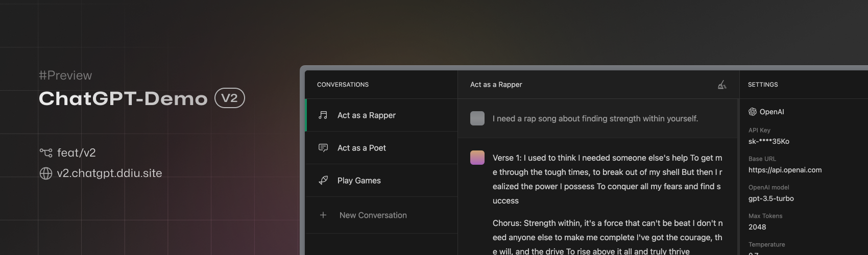Viewport: 868px width, 255px height.
Task: Click the OpenAI logo in settings
Action: click(753, 112)
